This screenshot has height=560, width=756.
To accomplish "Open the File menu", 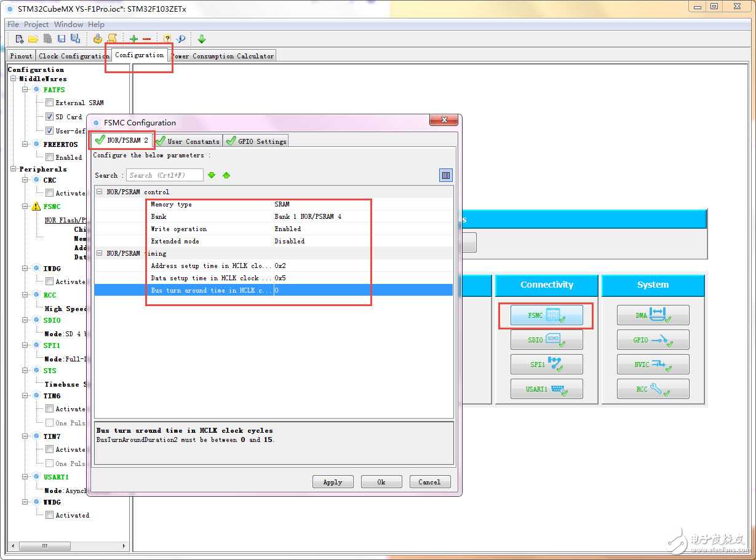I will [x=13, y=25].
